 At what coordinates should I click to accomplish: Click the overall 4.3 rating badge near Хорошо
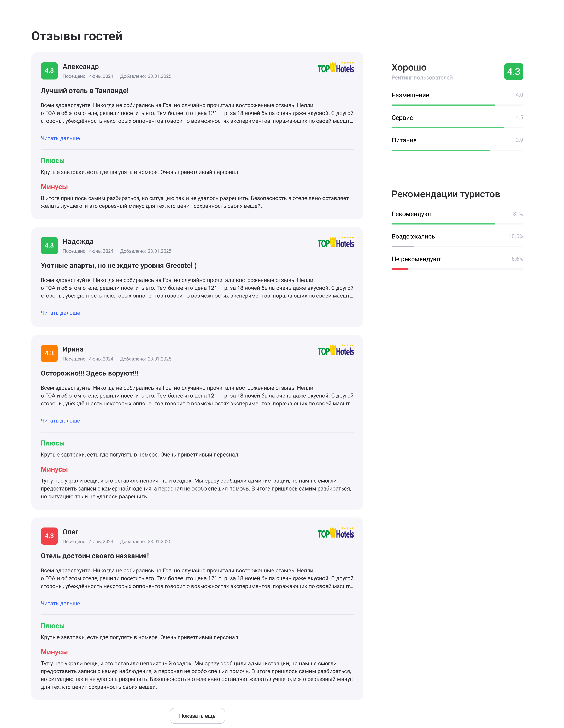(513, 72)
